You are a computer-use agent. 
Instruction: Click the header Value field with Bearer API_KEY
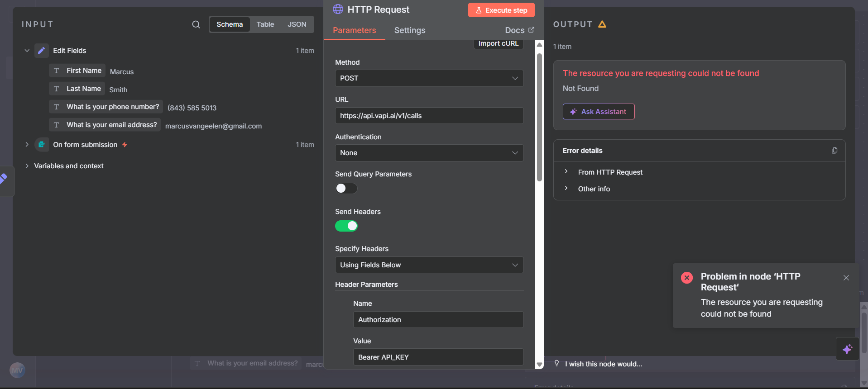[438, 357]
